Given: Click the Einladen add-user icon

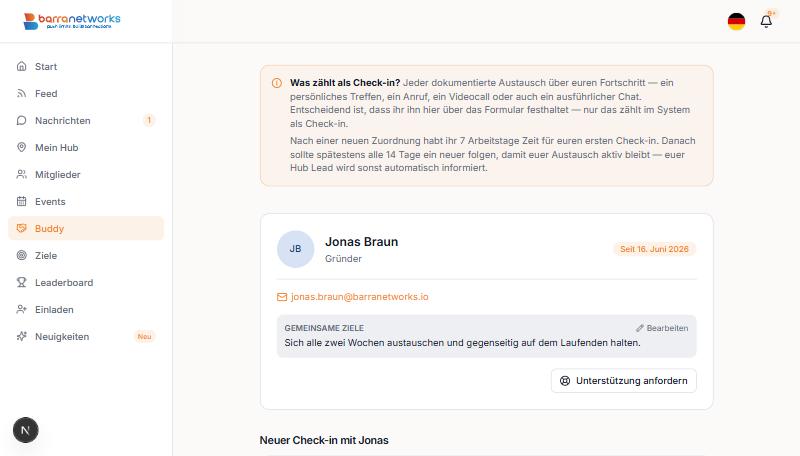Looking at the screenshot, I should [x=21, y=310].
